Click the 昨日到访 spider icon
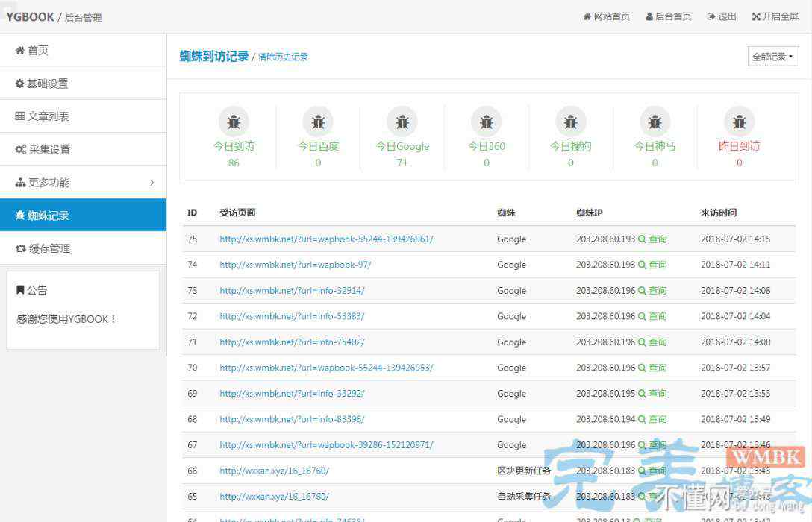Image resolution: width=812 pixels, height=522 pixels. (x=740, y=122)
